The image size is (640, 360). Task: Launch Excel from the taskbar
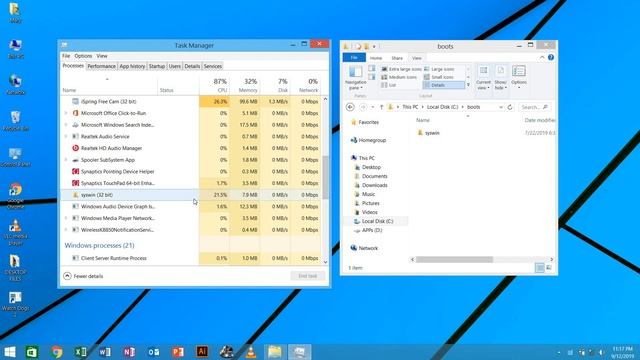click(81, 352)
